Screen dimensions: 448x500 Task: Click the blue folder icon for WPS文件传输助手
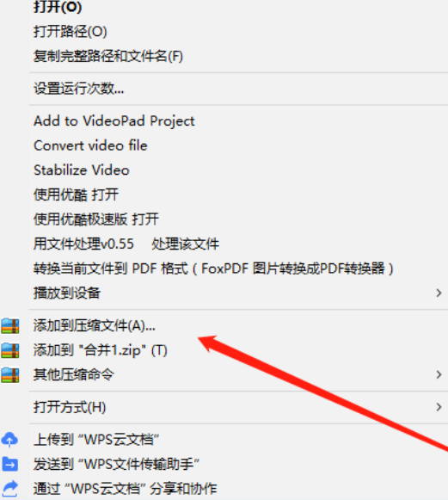point(9,464)
